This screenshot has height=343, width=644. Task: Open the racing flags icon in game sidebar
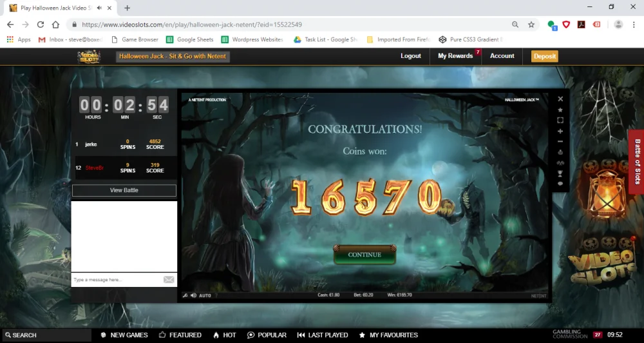pos(560,163)
